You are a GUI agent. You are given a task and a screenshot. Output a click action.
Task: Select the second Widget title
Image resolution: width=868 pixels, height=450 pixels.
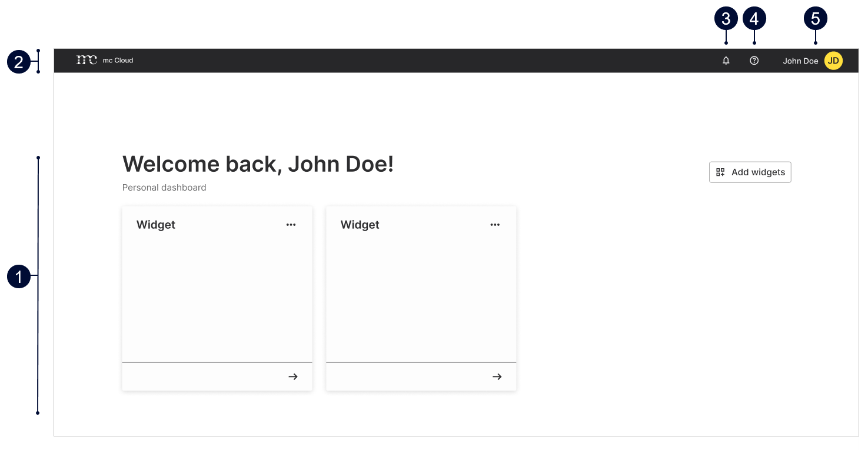(x=360, y=225)
